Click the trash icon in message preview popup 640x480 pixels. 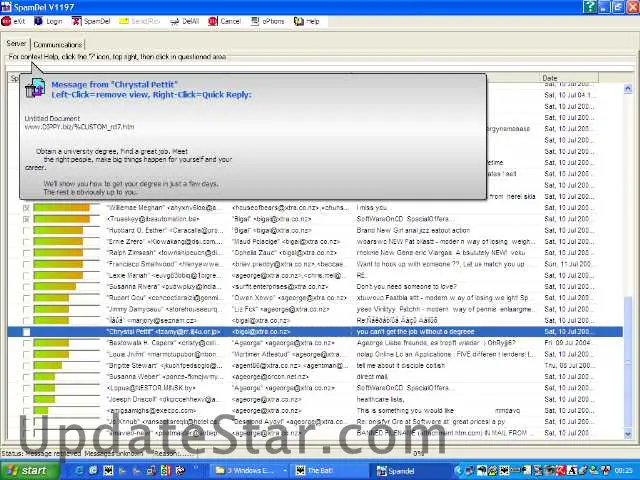click(35, 88)
